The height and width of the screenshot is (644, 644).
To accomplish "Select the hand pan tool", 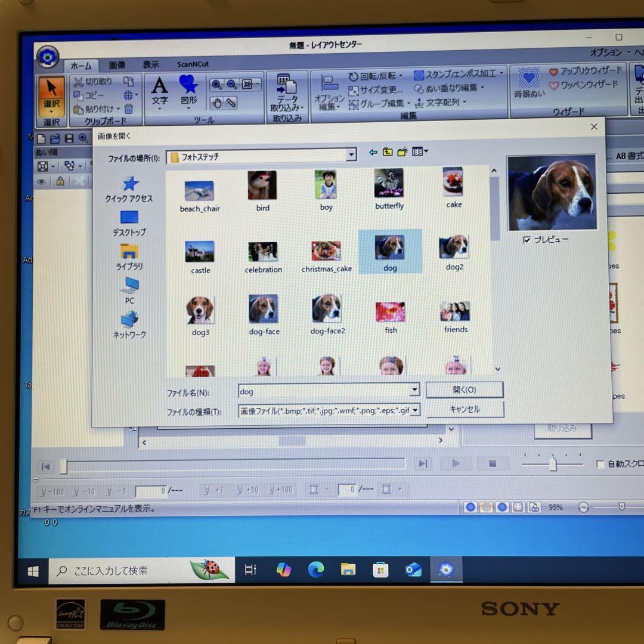I will 217,103.
